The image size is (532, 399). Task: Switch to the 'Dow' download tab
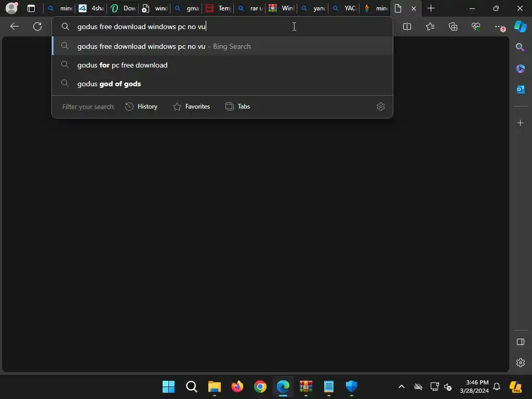click(123, 8)
